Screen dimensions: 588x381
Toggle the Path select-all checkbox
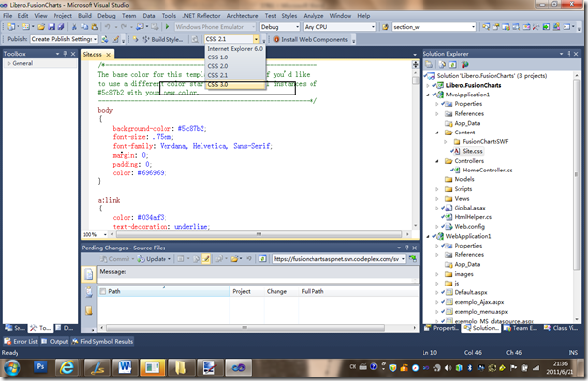(103, 291)
